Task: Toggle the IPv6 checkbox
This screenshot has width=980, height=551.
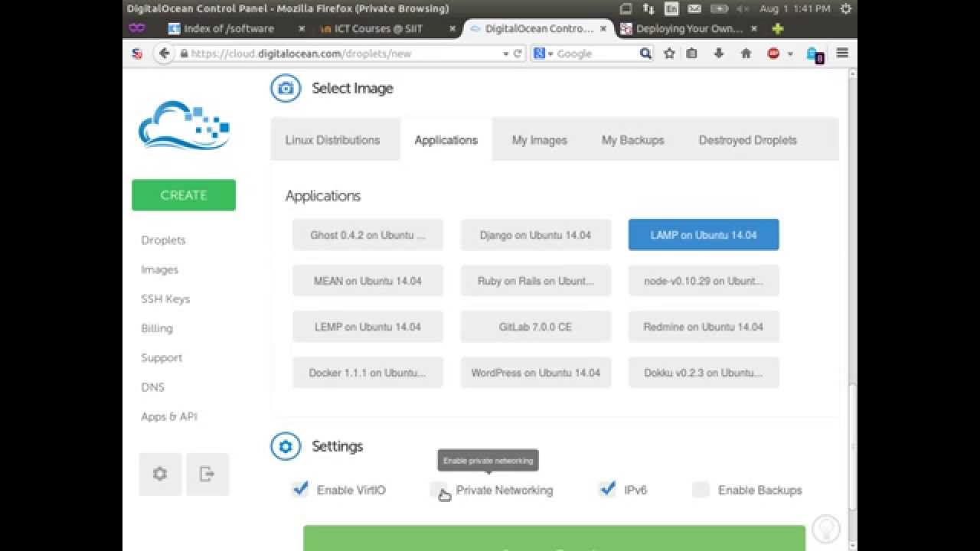Action: click(x=607, y=489)
